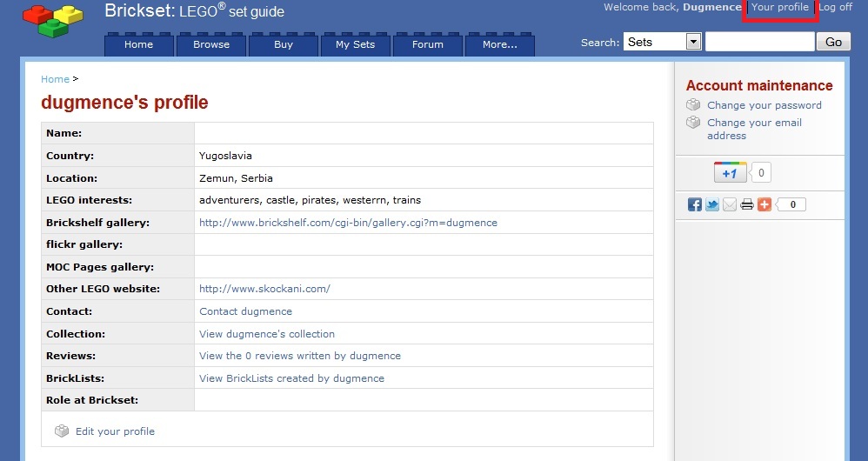View the 0 reviews written by dugmence

300,356
